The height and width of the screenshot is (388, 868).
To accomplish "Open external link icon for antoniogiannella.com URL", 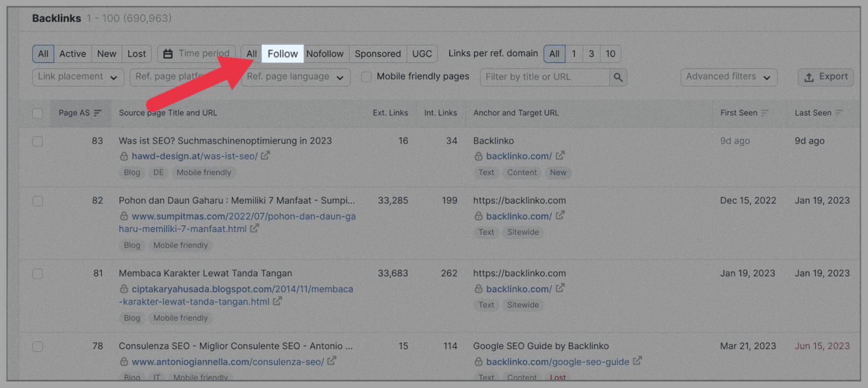I will pos(331,360).
